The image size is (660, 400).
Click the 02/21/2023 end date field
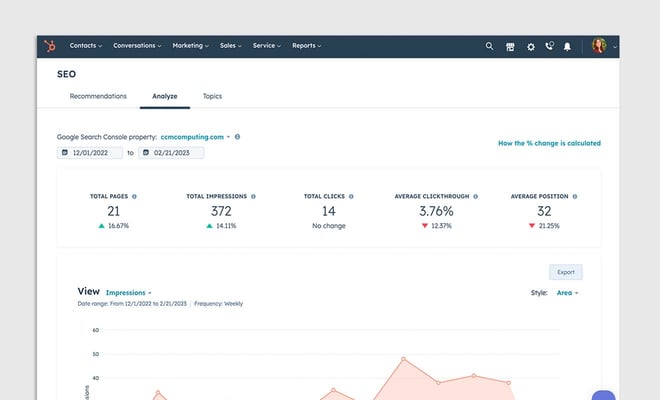pos(171,153)
